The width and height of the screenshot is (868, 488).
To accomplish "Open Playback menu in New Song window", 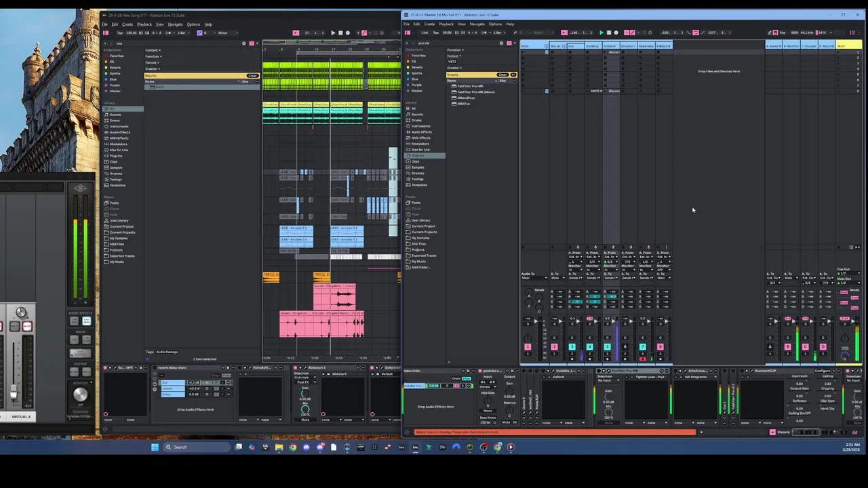I will click(x=144, y=24).
